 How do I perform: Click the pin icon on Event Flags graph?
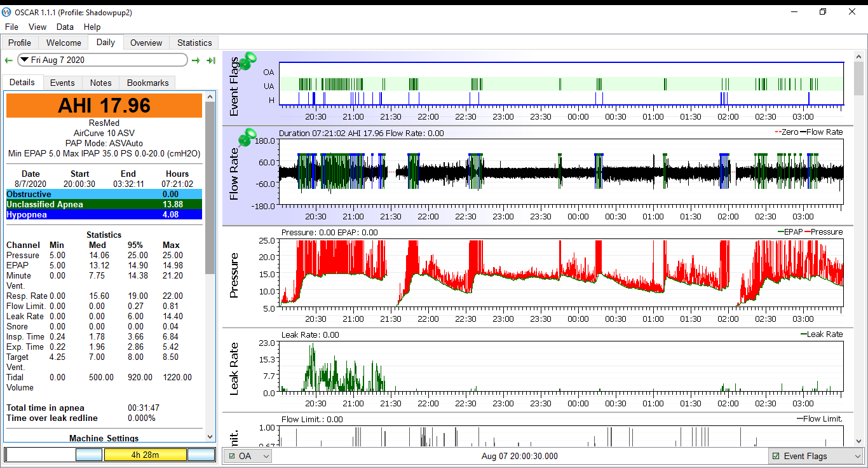pyautogui.click(x=248, y=62)
